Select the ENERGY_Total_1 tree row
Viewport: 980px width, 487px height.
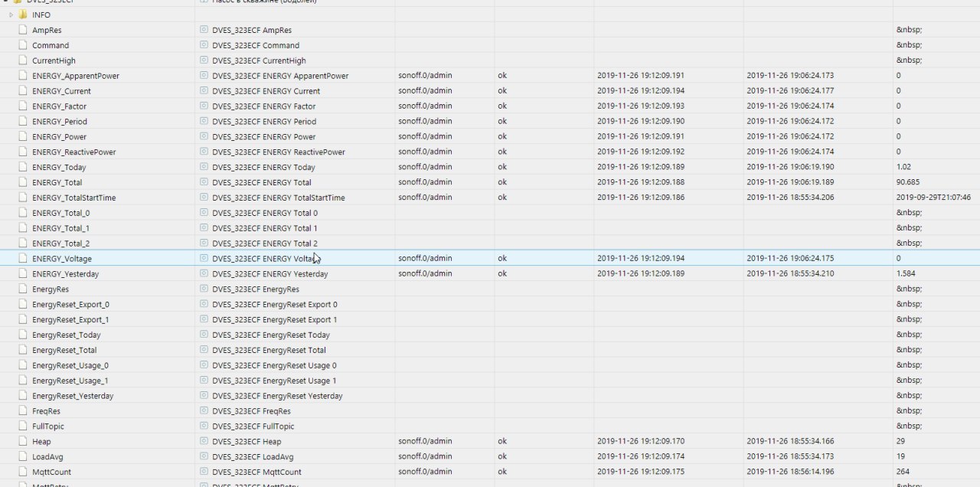[490, 228]
